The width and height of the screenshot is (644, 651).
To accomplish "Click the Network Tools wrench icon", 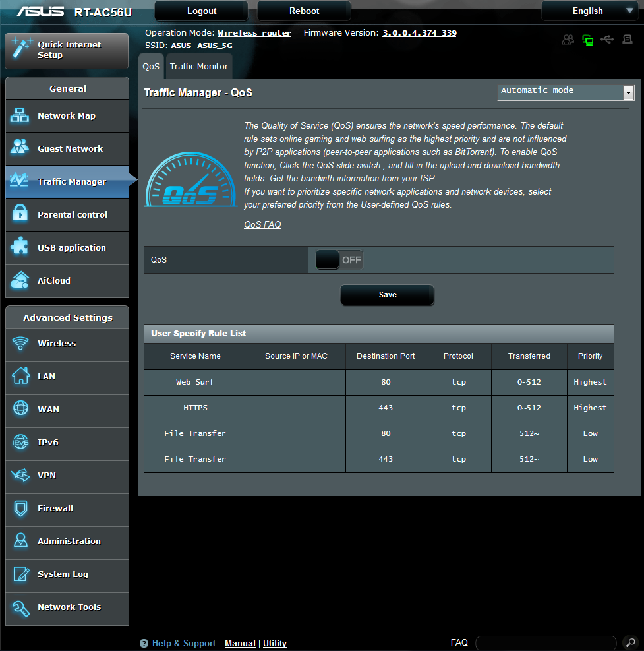I will point(20,608).
